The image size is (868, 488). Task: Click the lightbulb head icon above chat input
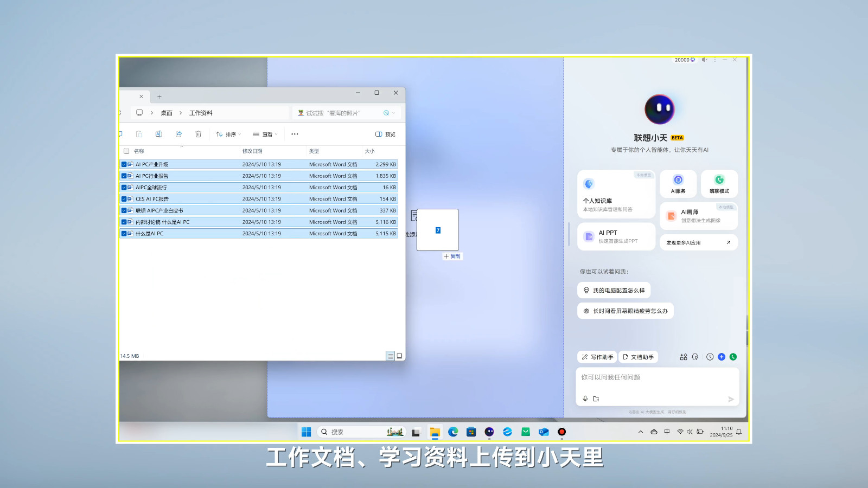(x=695, y=357)
